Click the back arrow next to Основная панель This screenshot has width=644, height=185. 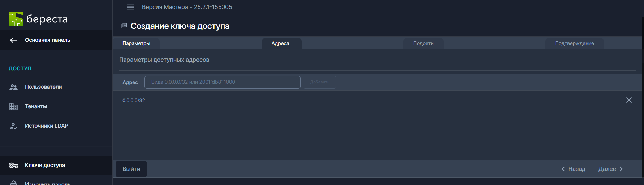(14, 40)
